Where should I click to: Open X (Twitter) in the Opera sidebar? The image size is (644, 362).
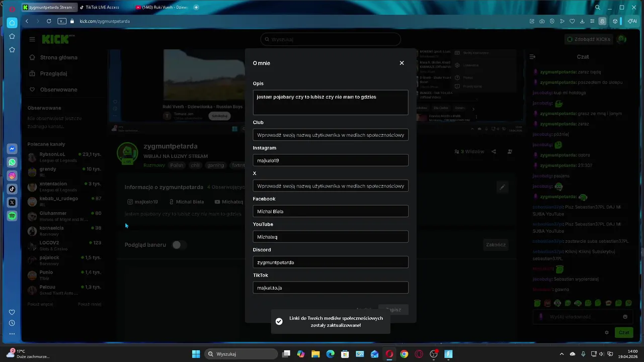(12, 202)
